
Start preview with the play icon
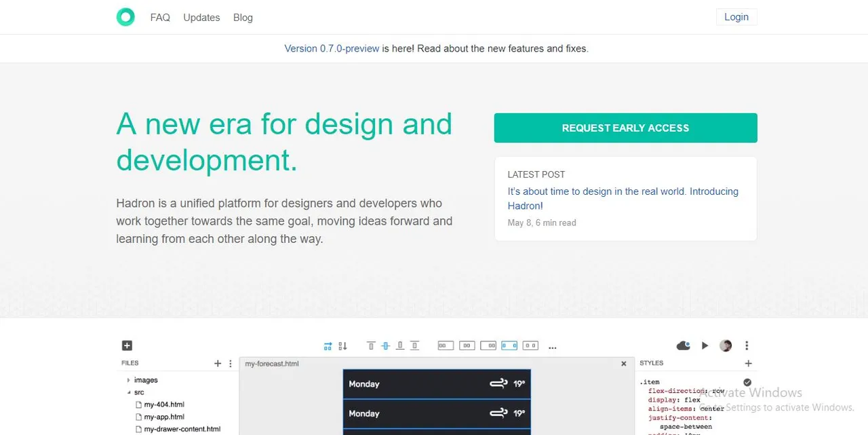pos(705,345)
